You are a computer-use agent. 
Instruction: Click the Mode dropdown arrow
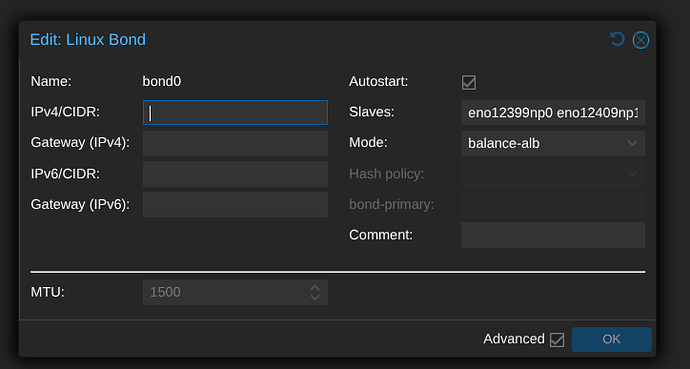pyautogui.click(x=632, y=143)
